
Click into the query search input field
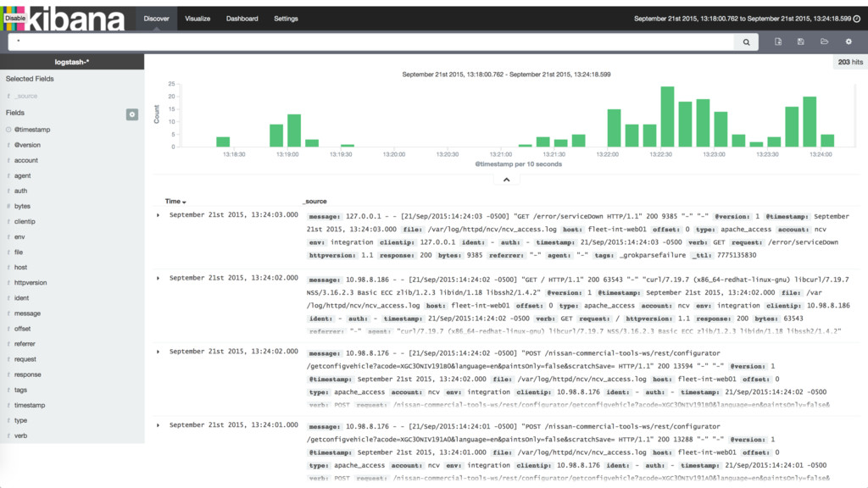click(371, 42)
